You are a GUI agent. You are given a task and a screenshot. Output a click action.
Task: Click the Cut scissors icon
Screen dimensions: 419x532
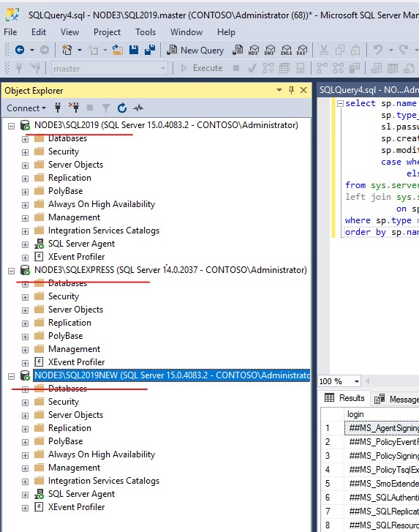[x=324, y=50]
